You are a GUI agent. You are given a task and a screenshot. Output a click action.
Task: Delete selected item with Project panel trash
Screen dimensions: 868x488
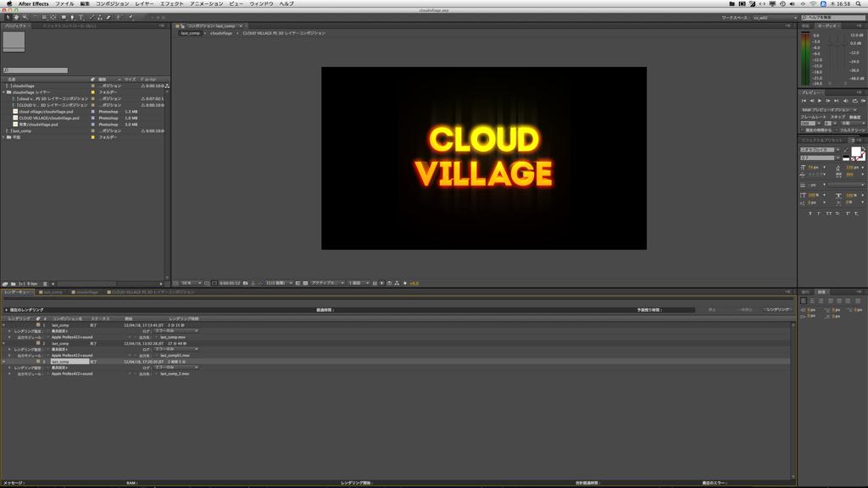tap(45, 284)
